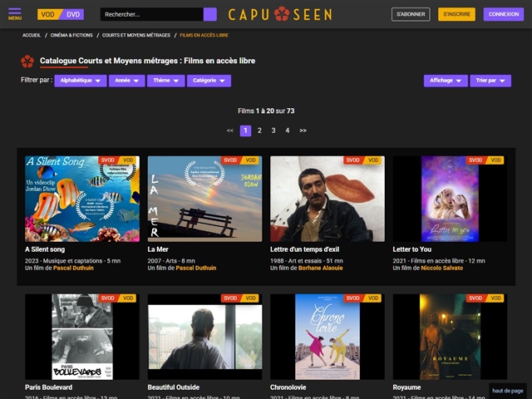
Task: Click VOD badge on Beautiful Outside
Action: tap(251, 298)
